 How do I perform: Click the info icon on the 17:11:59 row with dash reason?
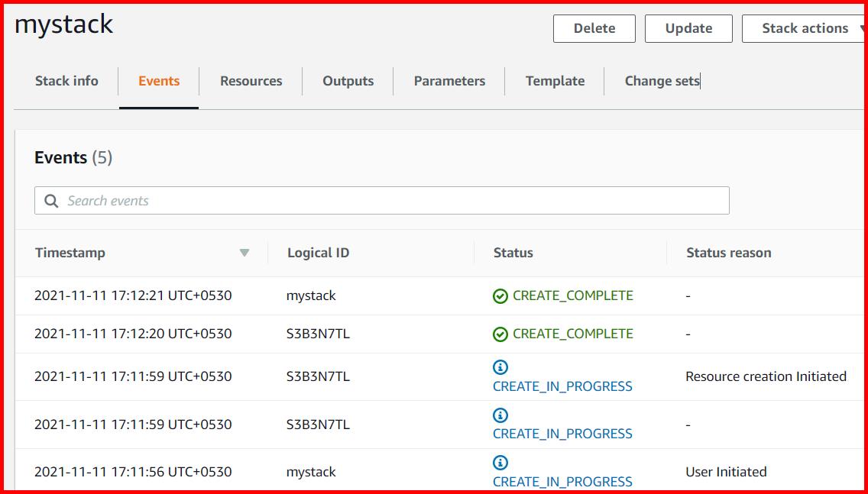pos(500,415)
